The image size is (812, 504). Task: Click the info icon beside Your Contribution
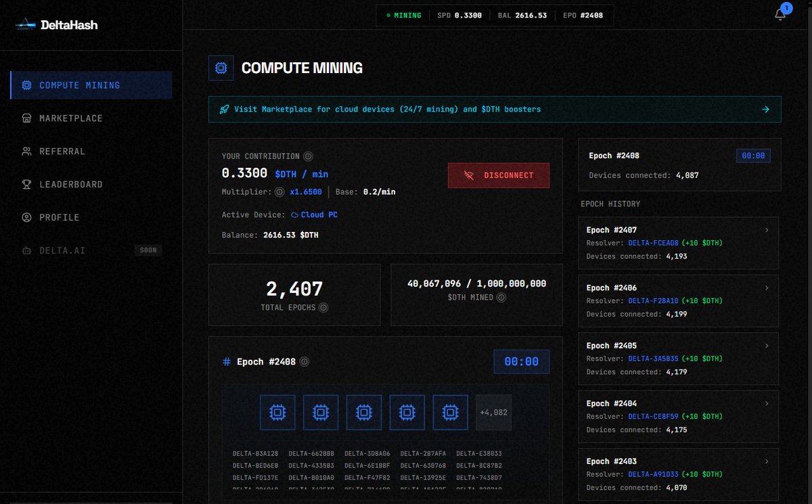pos(308,156)
